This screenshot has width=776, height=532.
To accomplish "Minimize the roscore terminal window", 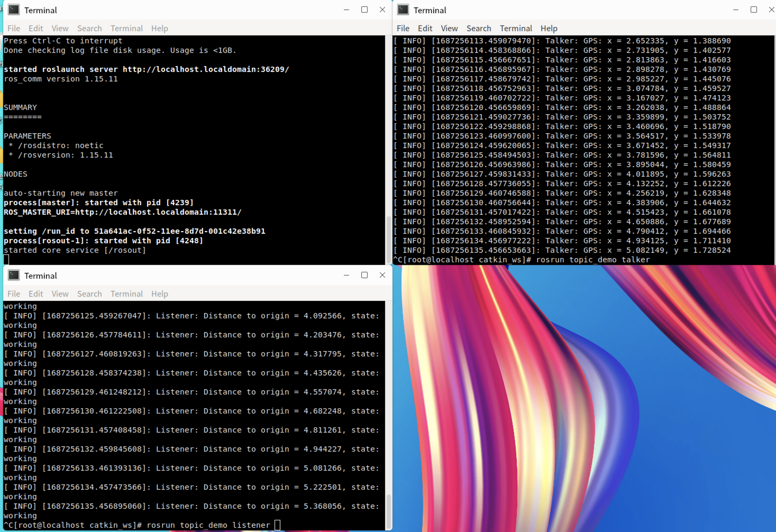I will (346, 10).
